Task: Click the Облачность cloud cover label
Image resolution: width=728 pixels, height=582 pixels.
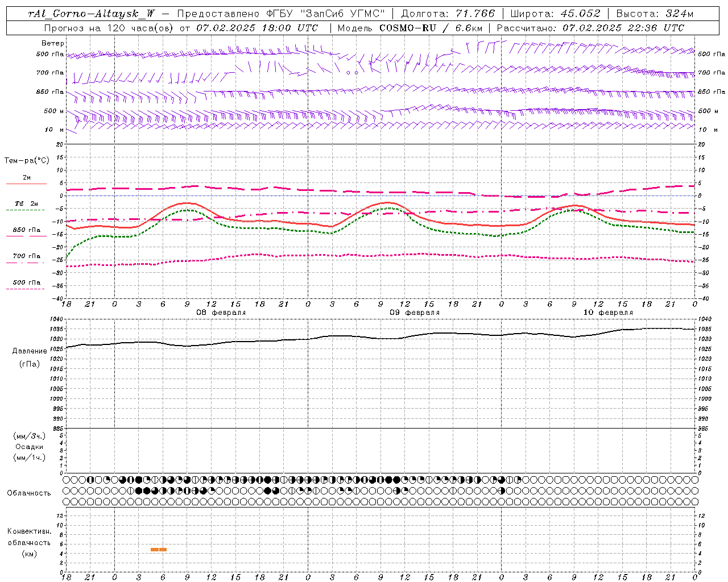Action: click(29, 493)
